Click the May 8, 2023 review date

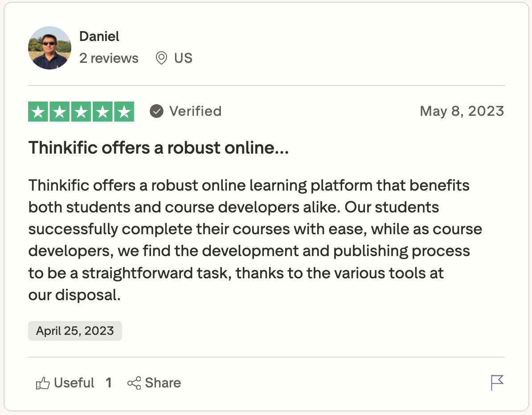click(x=462, y=111)
